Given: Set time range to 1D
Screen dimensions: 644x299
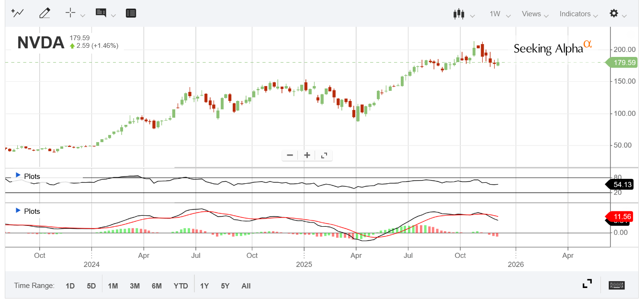Looking at the screenshot, I should pos(70,286).
